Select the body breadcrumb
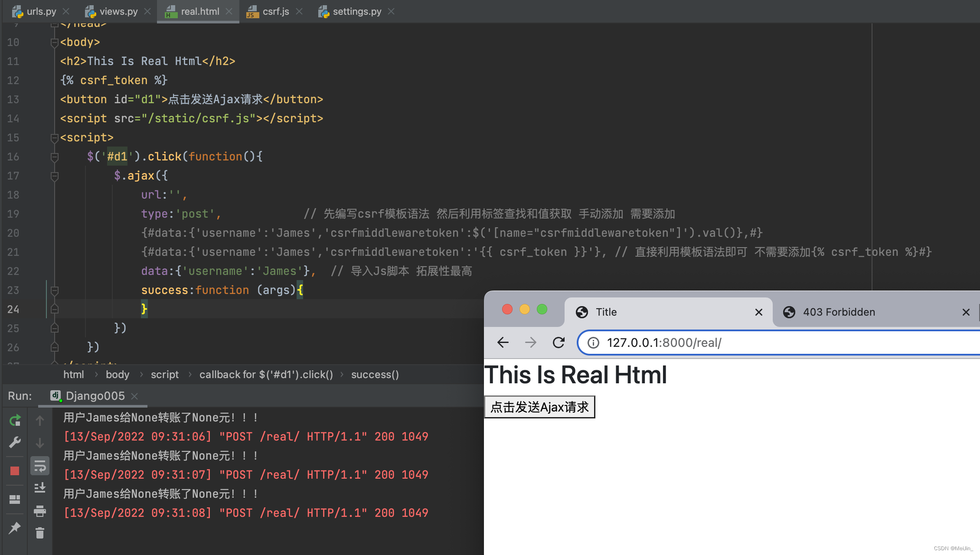 pyautogui.click(x=118, y=375)
